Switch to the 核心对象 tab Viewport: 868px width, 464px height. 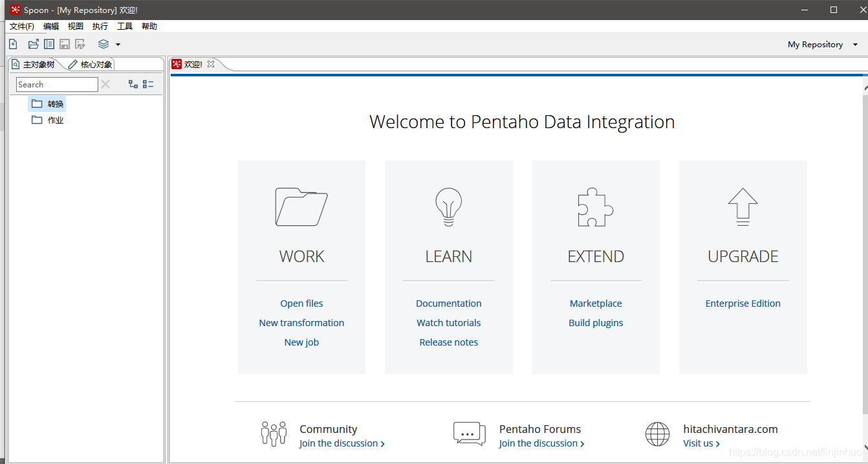[x=91, y=65]
